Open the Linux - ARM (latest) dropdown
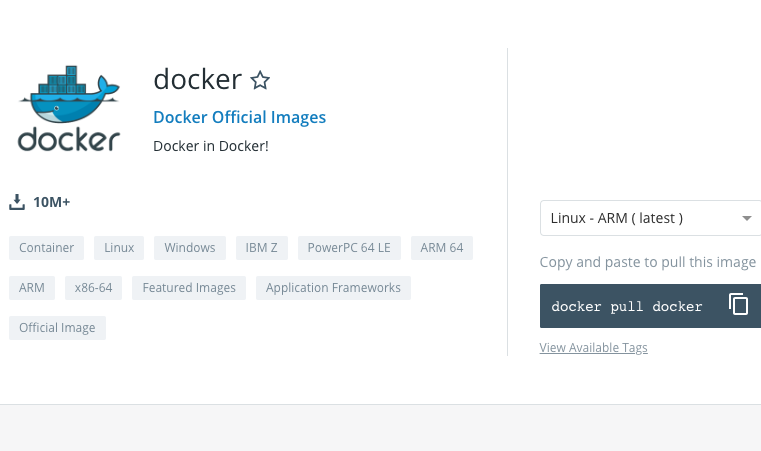761x451 pixels. [x=650, y=218]
